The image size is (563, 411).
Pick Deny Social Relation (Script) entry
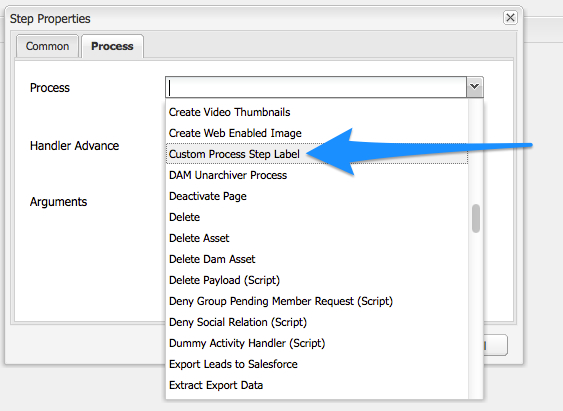tap(317, 322)
